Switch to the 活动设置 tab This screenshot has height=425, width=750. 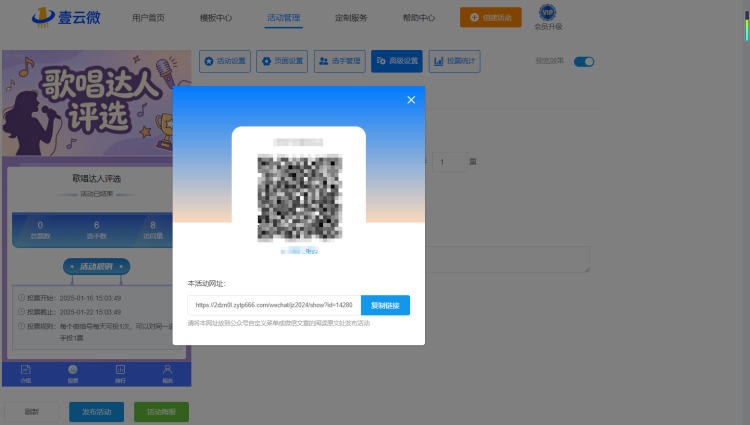point(225,61)
